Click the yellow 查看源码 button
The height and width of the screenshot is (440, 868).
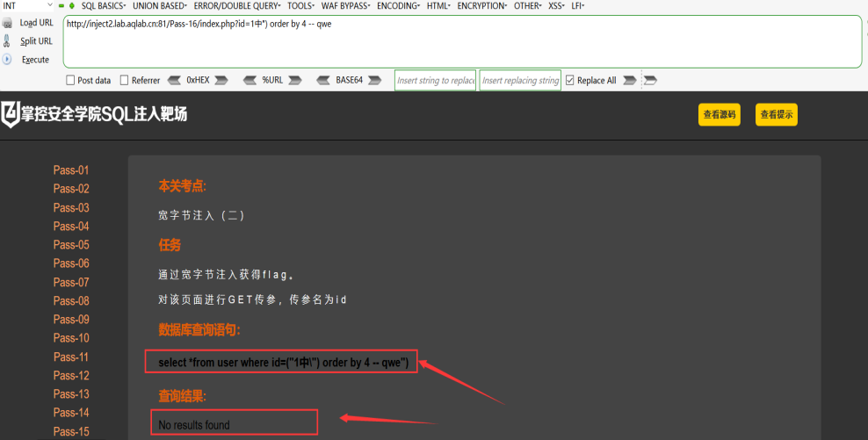(720, 114)
